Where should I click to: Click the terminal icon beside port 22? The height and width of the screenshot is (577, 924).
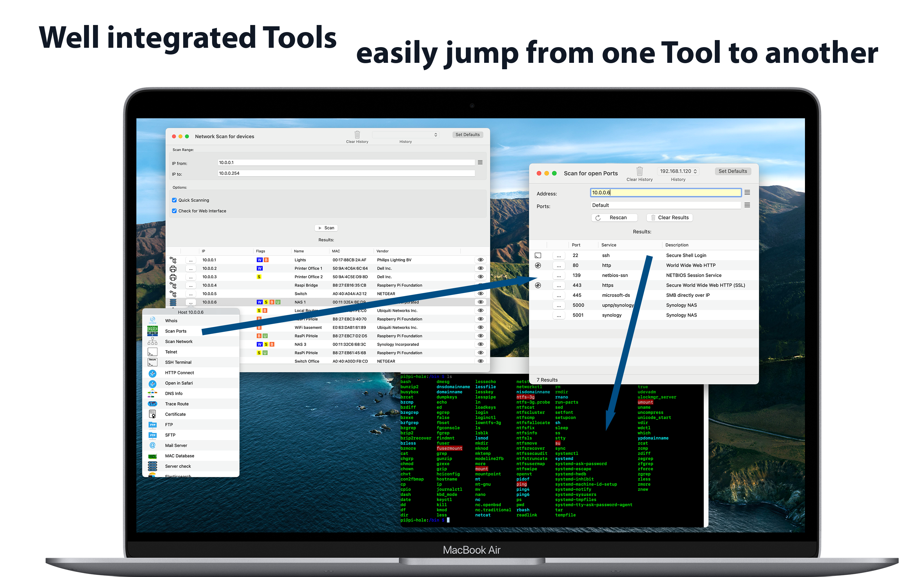click(538, 255)
